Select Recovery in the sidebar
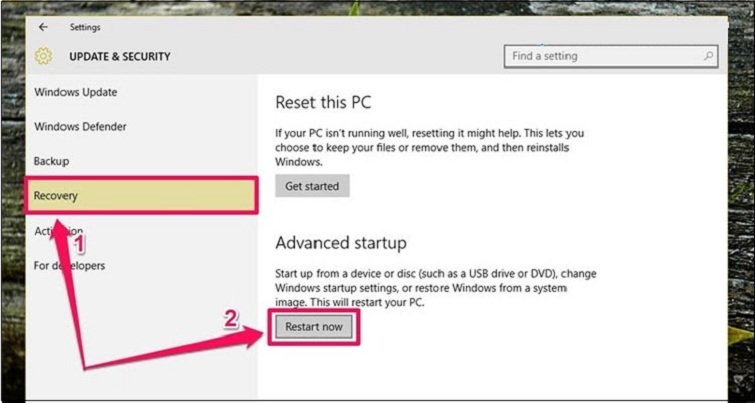This screenshot has width=755, height=403. pyautogui.click(x=56, y=196)
